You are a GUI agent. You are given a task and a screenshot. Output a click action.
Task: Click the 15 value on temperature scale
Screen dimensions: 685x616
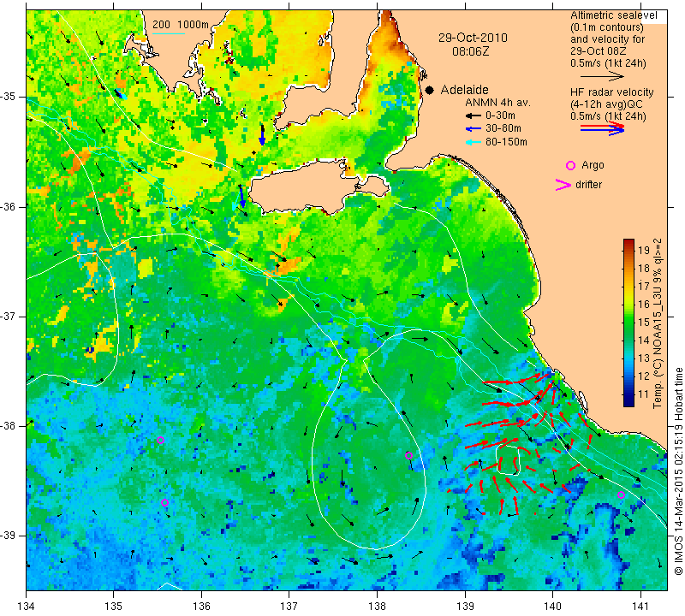pyautogui.click(x=644, y=323)
